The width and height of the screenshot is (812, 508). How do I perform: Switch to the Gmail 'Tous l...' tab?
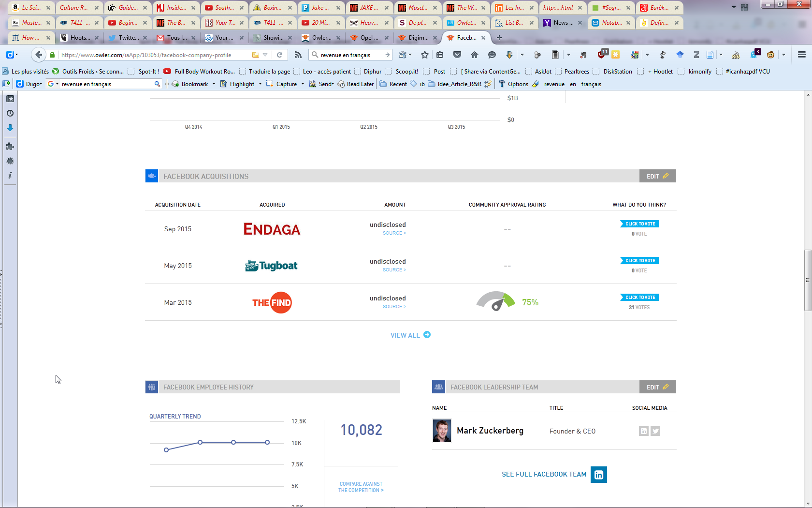[x=176, y=37]
